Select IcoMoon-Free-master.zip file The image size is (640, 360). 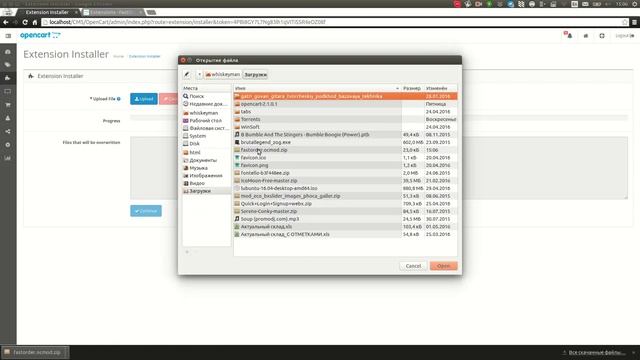tap(345, 180)
